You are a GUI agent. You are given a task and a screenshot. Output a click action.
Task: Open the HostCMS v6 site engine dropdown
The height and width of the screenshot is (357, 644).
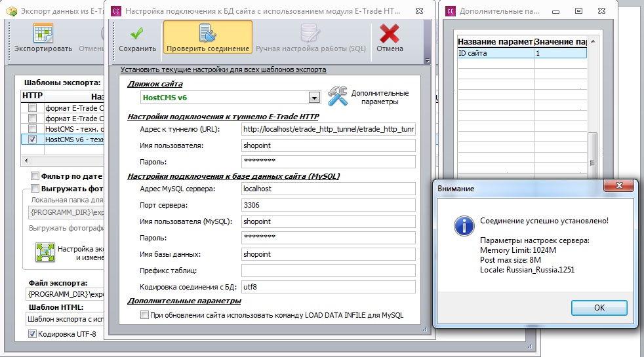pyautogui.click(x=314, y=98)
